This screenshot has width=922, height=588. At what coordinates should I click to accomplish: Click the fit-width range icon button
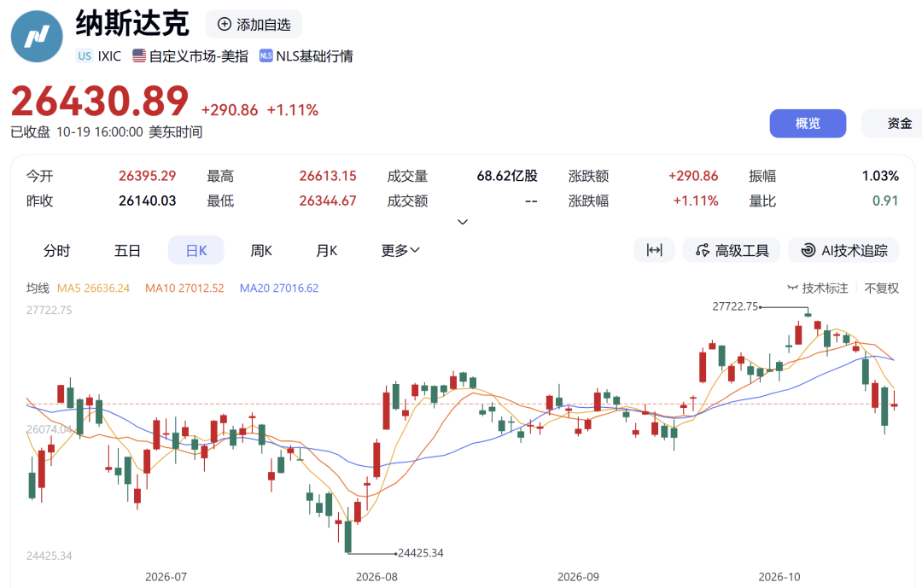click(x=655, y=251)
